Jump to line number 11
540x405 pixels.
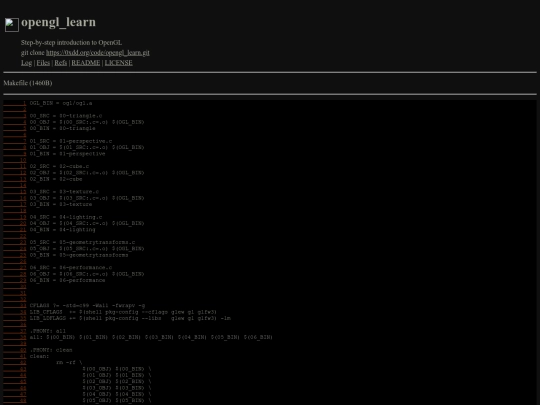[x=15, y=166]
